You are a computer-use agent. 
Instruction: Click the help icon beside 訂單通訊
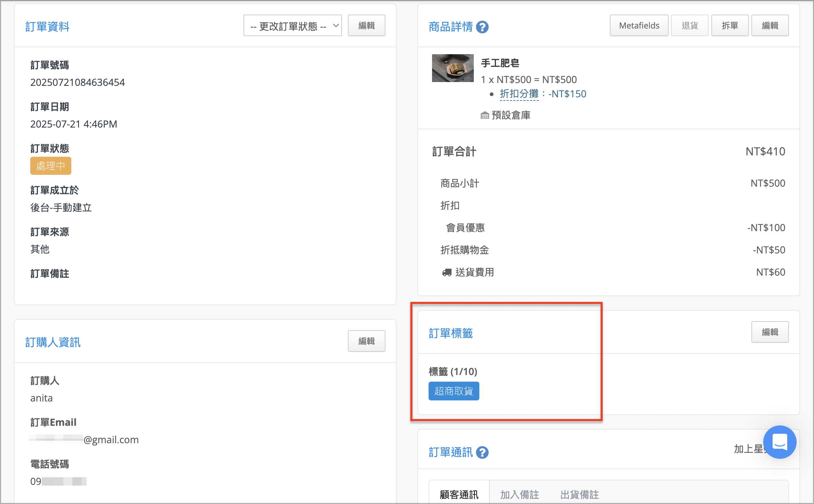(482, 453)
